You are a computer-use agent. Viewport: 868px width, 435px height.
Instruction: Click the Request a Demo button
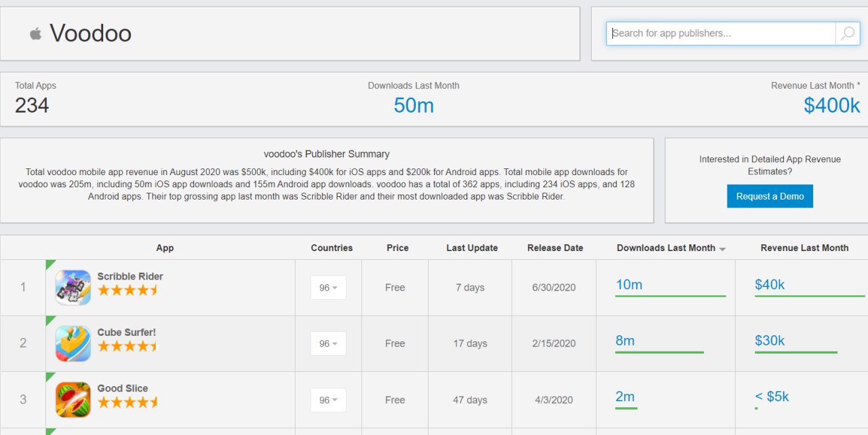[x=770, y=196]
